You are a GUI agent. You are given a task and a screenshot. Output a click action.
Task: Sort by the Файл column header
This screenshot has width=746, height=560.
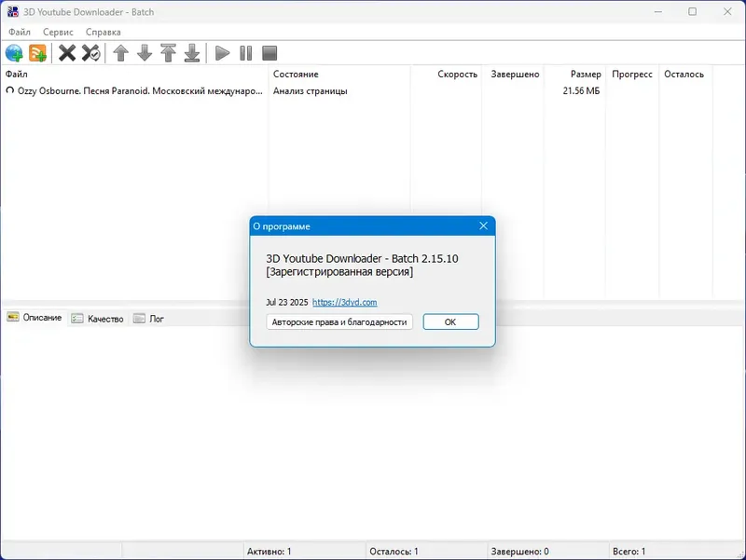pyautogui.click(x=135, y=75)
